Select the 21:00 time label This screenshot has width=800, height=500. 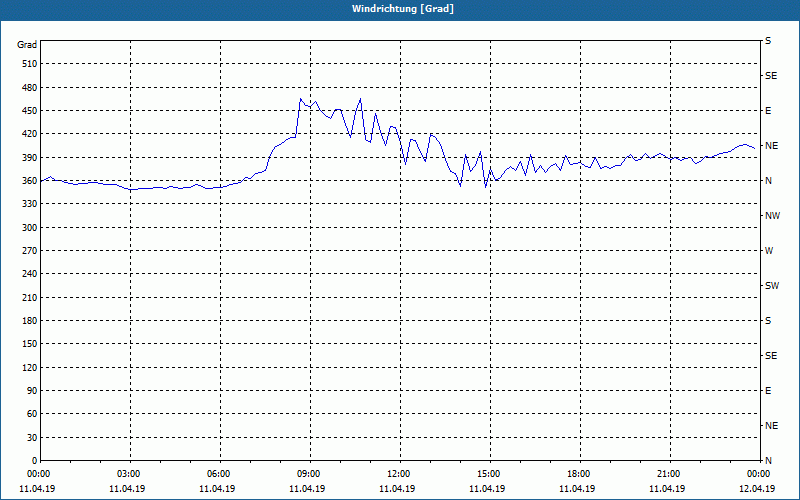coord(668,474)
